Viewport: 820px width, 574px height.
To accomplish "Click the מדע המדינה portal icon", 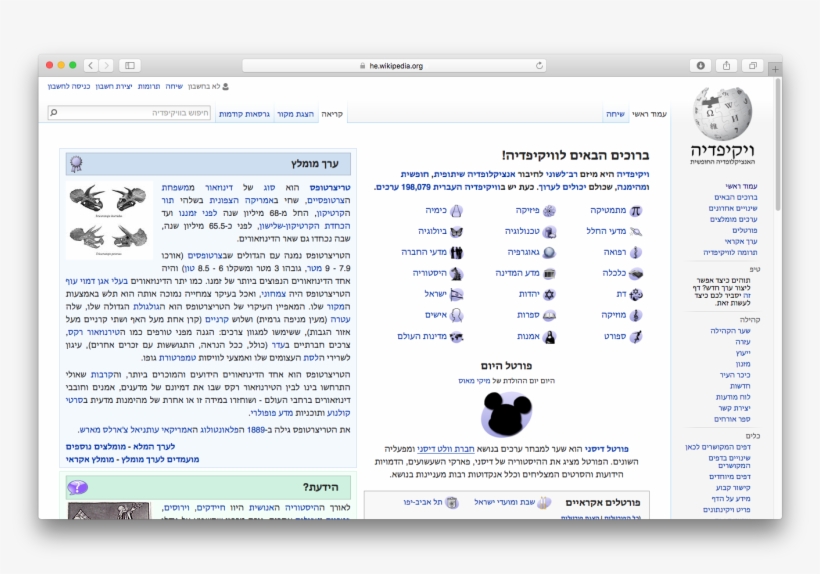I will (549, 273).
